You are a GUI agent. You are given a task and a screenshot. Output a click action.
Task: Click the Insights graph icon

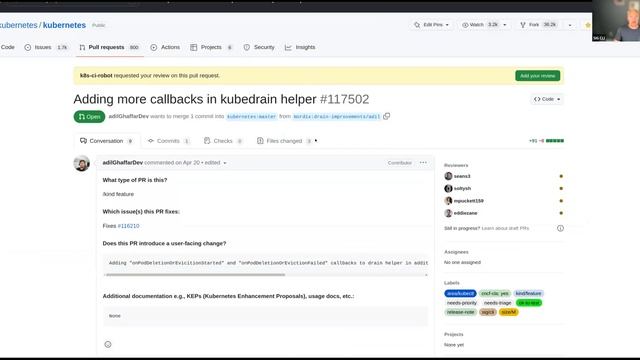coord(288,47)
